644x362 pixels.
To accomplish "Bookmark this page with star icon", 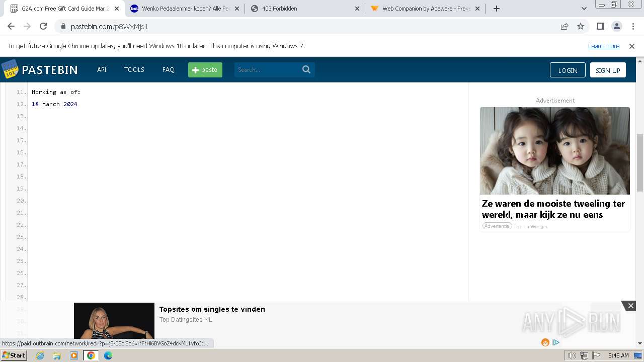I will coord(581,27).
